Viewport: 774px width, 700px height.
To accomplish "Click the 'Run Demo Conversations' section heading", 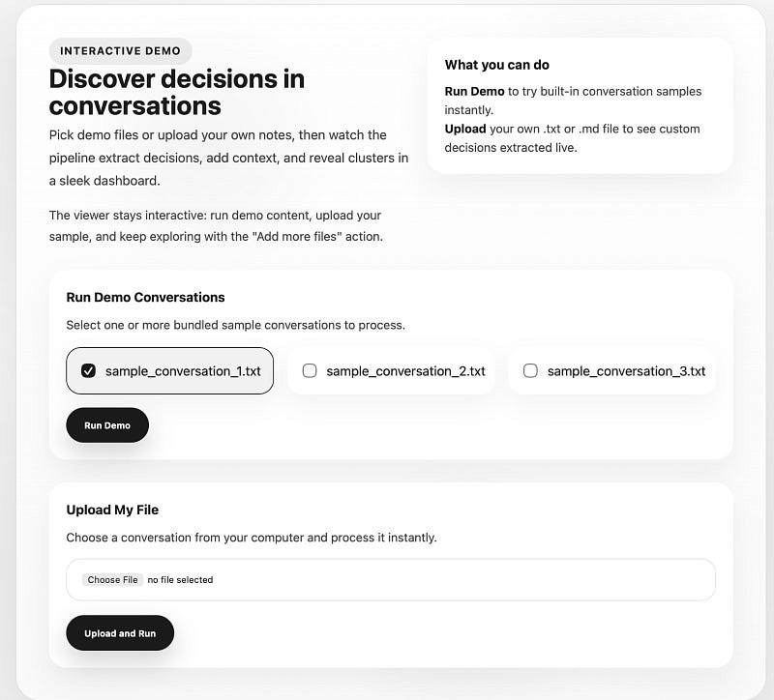I will click(x=146, y=297).
